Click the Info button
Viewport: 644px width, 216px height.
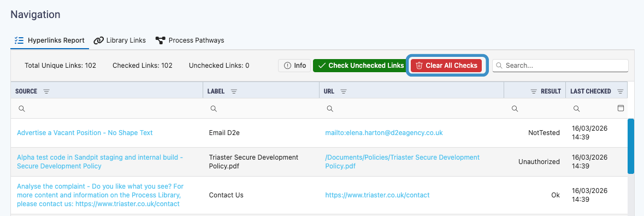(x=294, y=66)
